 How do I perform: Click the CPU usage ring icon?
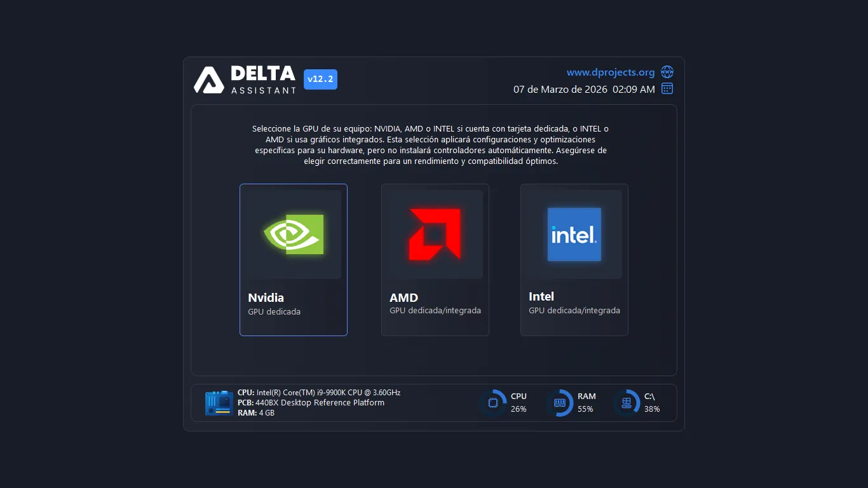coord(492,403)
